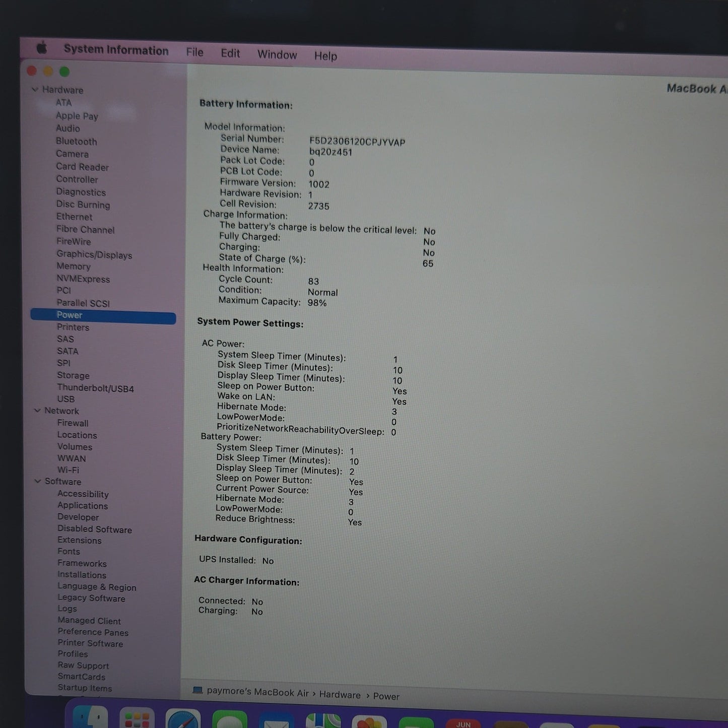The width and height of the screenshot is (728, 728).
Task: Select ATA in the sidebar
Action: [63, 103]
